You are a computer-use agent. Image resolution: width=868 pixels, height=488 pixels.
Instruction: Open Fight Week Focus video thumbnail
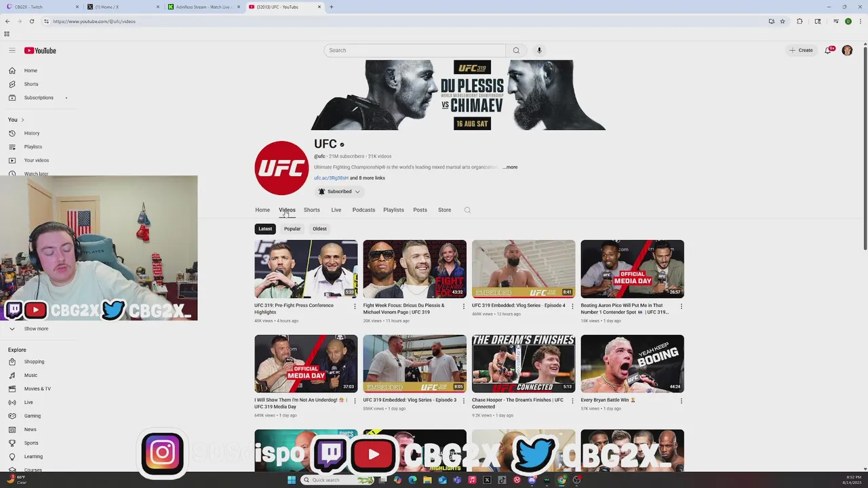(x=414, y=269)
